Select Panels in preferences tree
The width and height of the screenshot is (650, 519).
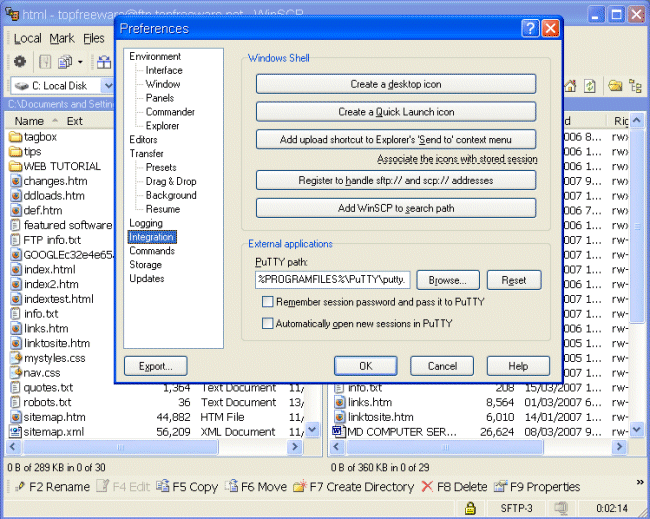[160, 98]
